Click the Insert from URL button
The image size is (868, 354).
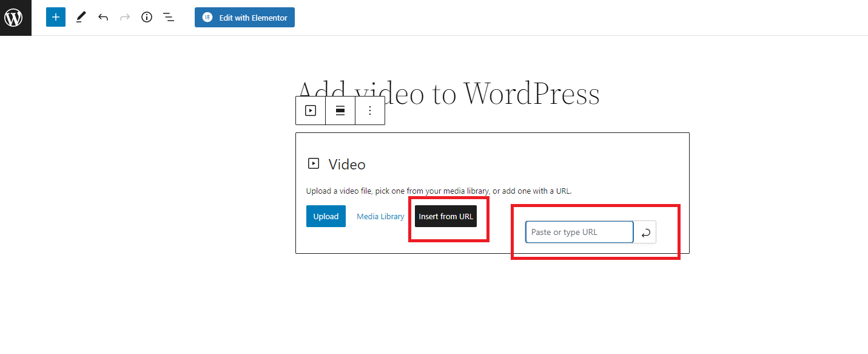pyautogui.click(x=446, y=217)
